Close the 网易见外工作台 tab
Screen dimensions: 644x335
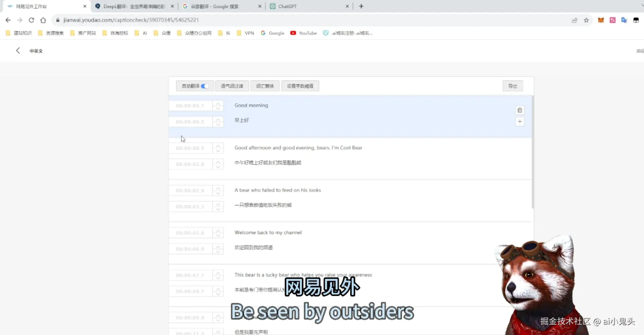click(85, 6)
